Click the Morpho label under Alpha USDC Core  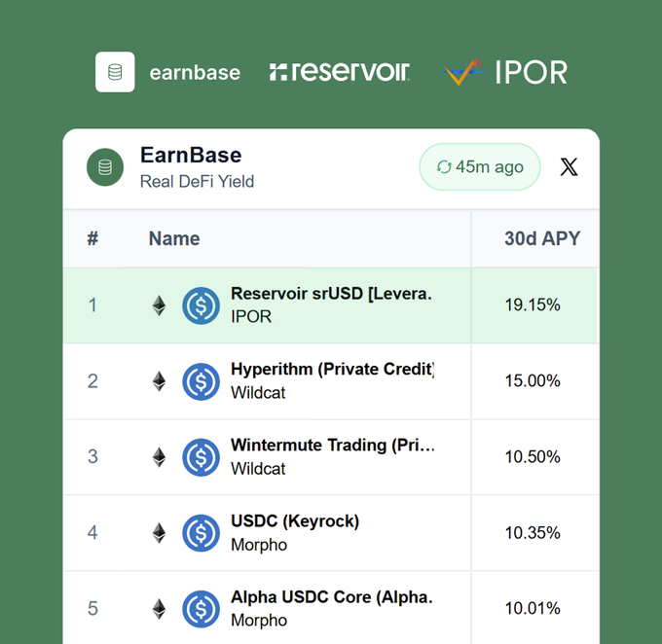[259, 621]
